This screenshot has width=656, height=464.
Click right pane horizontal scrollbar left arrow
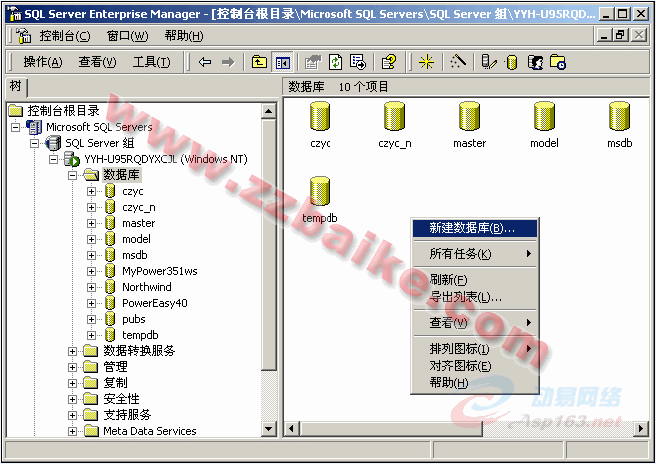click(292, 428)
